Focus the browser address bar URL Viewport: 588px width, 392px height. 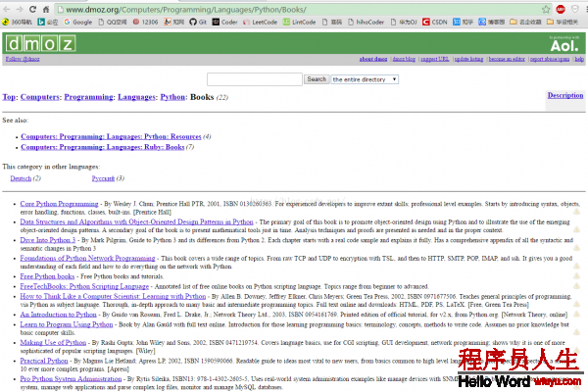(185, 10)
